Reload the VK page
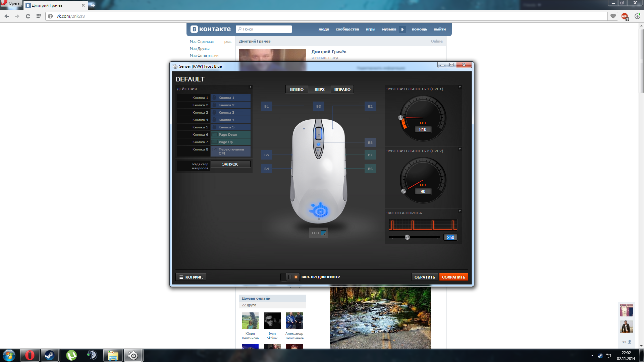Image resolution: width=644 pixels, height=362 pixels. click(28, 16)
